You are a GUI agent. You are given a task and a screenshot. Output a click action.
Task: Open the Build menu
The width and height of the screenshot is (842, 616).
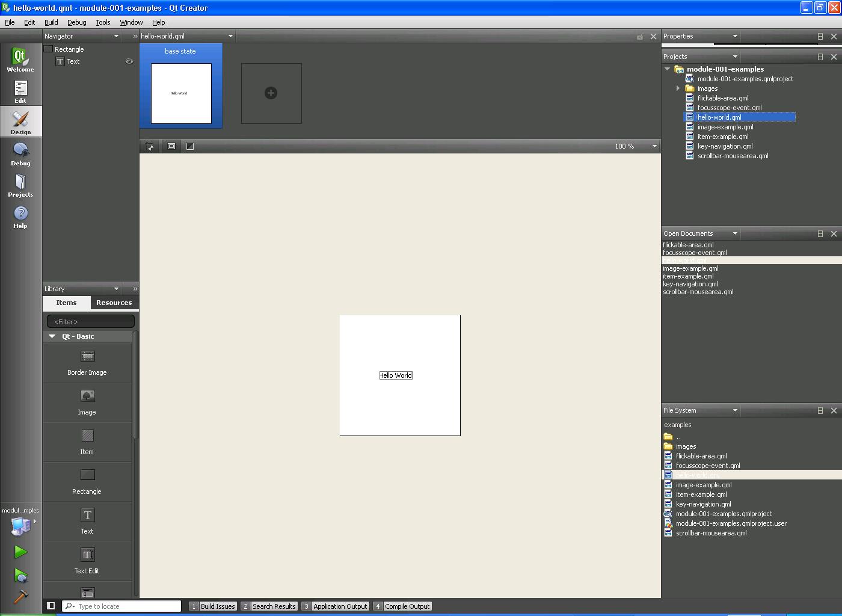pyautogui.click(x=51, y=22)
